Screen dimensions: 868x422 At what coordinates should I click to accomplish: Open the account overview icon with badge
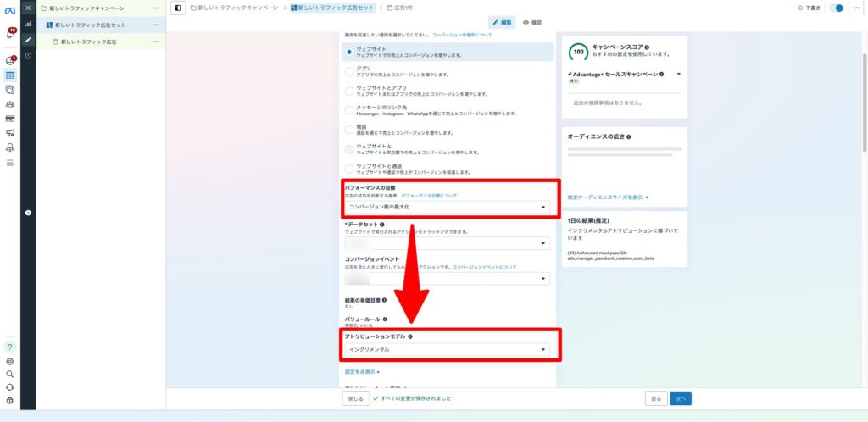(10, 60)
